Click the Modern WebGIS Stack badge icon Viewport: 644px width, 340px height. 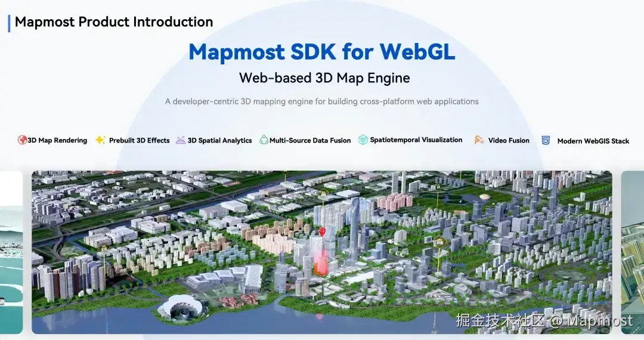(546, 140)
